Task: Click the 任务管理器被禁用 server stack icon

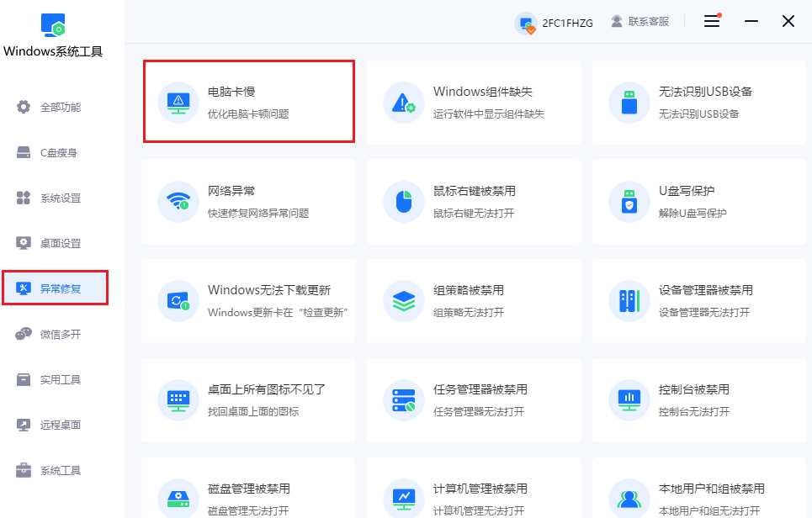Action: click(403, 400)
